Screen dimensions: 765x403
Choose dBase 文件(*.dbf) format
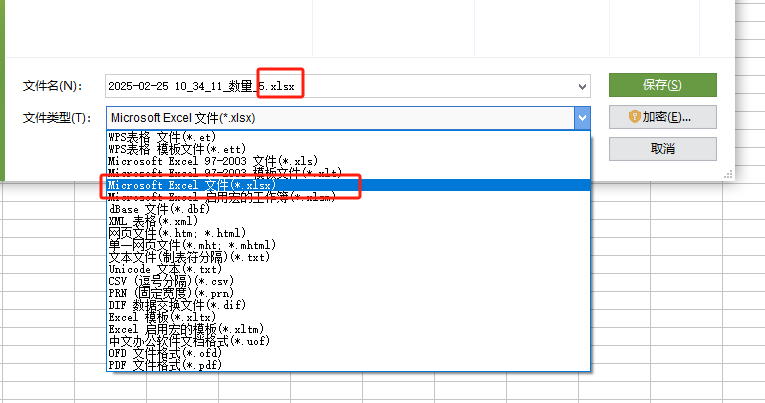tap(348, 209)
